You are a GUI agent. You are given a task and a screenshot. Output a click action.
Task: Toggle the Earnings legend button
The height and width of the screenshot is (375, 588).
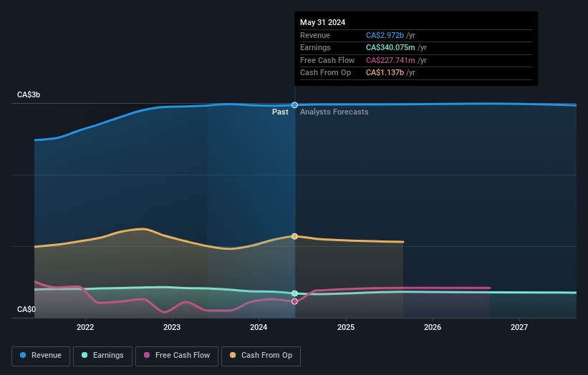pyautogui.click(x=102, y=356)
